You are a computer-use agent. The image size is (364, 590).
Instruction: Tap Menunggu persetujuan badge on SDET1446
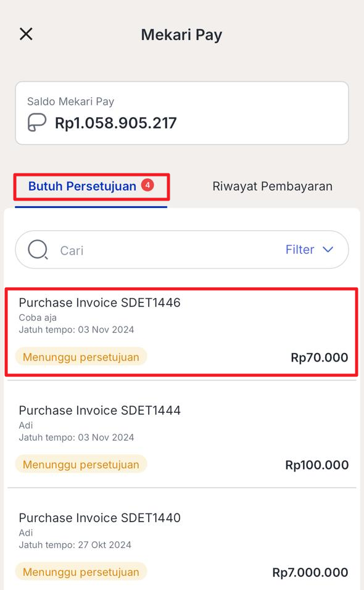pos(81,357)
